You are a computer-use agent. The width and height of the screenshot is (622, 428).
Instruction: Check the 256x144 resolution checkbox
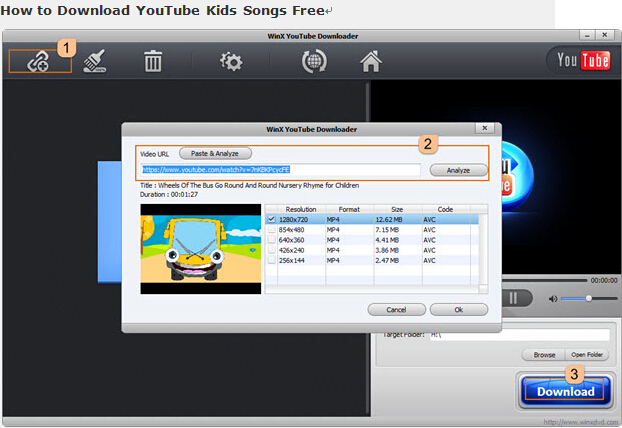(x=271, y=260)
